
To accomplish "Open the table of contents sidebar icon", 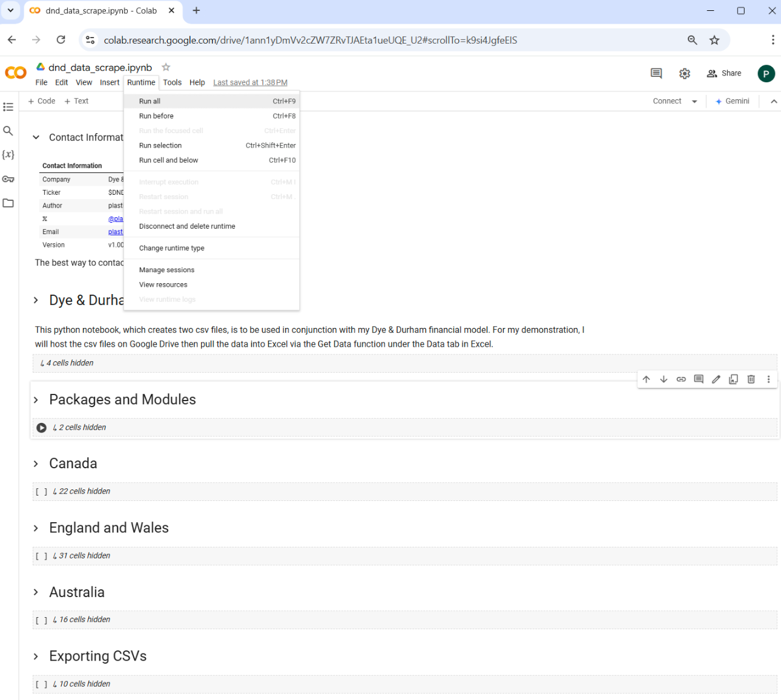I will tap(8, 107).
